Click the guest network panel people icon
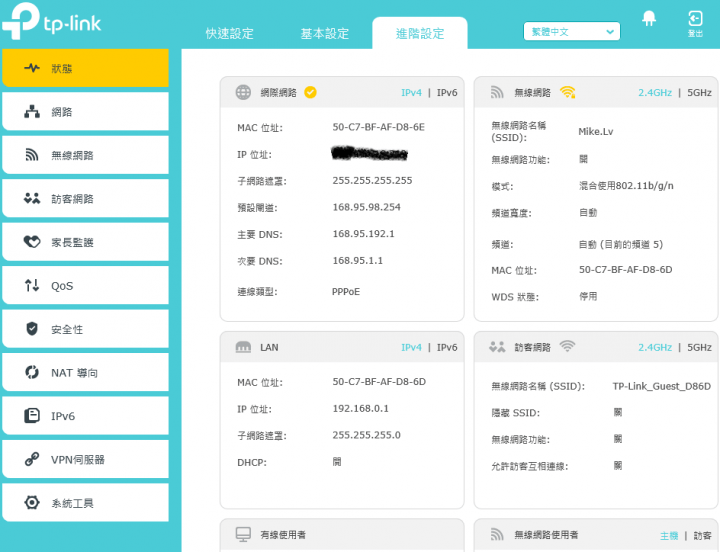The height and width of the screenshot is (552, 720). (497, 347)
